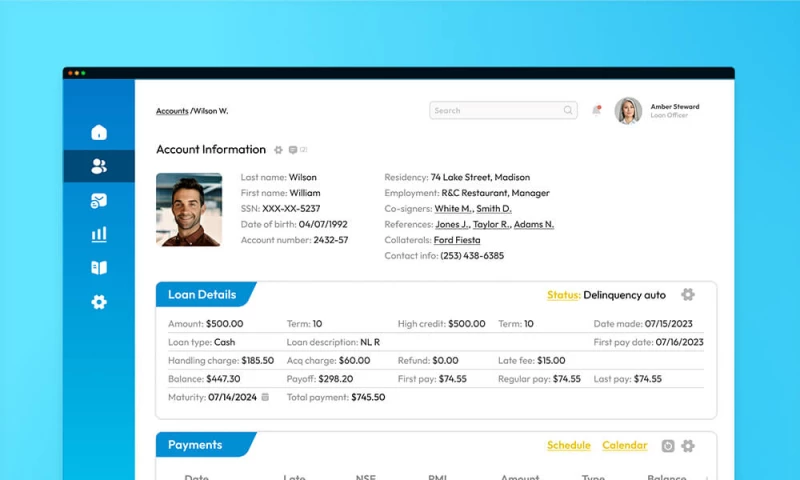Click the Date made 07/15/2023 value
The image size is (800, 480).
click(x=668, y=324)
